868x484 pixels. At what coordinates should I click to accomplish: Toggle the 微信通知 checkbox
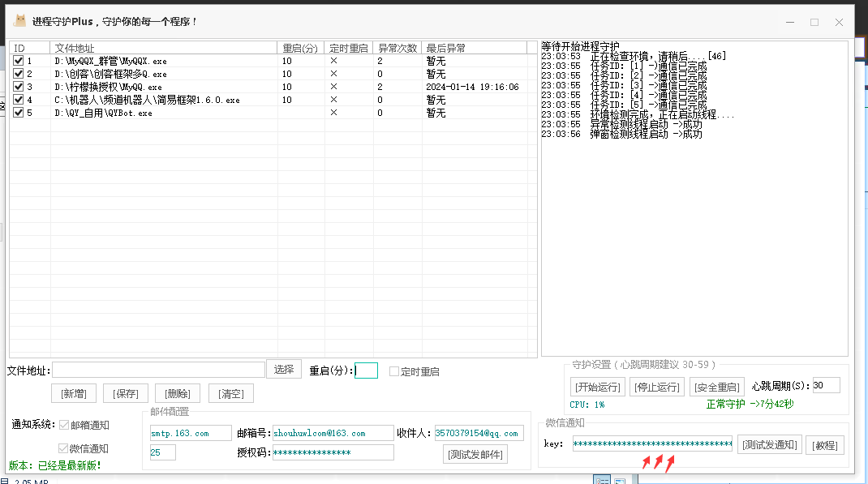[x=63, y=448]
